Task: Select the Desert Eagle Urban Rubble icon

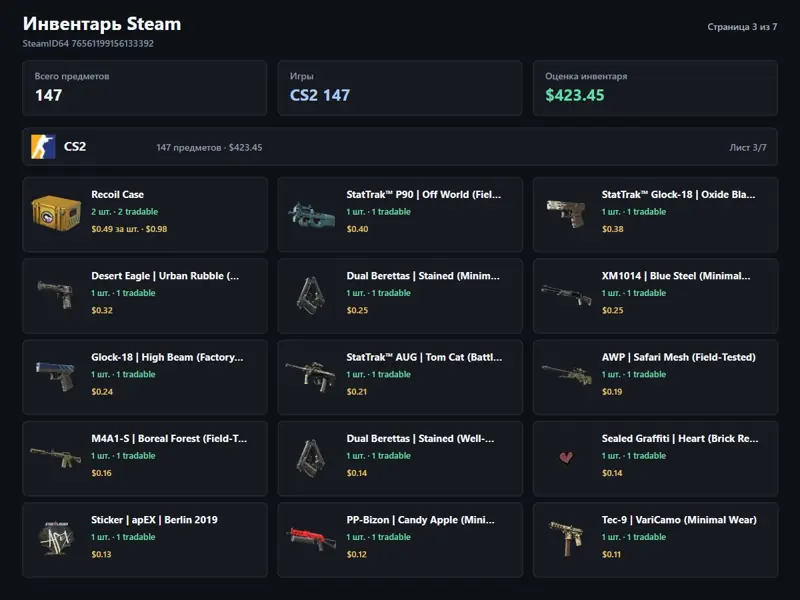Action: coord(56,294)
